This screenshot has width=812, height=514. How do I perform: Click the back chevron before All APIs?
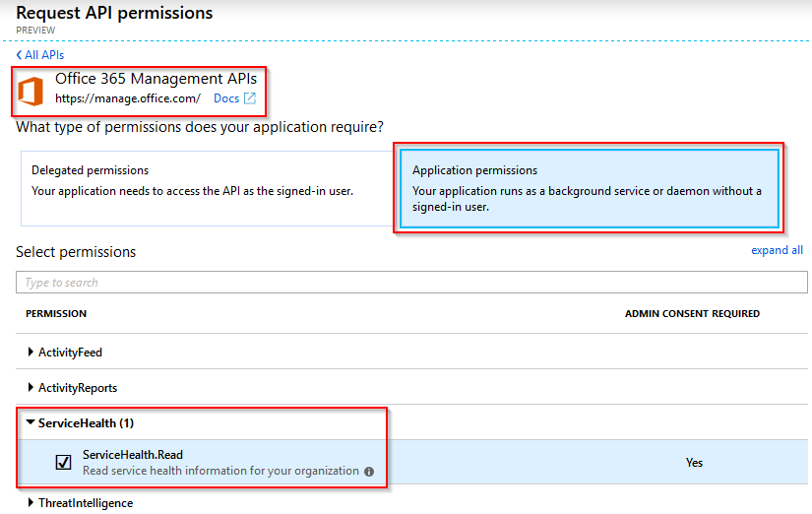[x=19, y=55]
